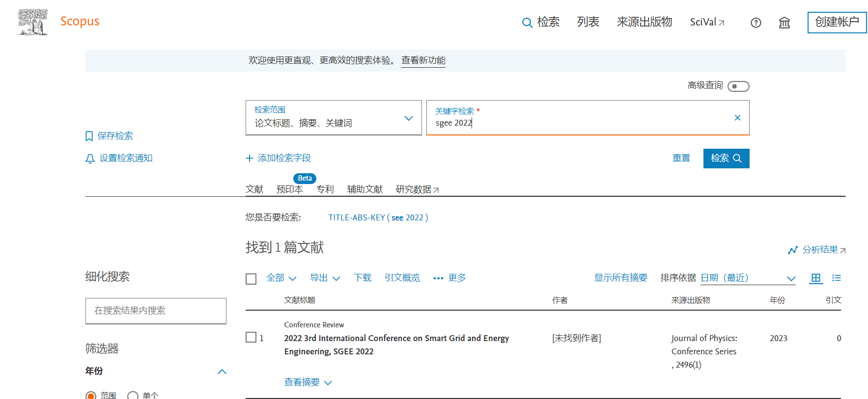Toggle the advanced query switch

pos(738,86)
